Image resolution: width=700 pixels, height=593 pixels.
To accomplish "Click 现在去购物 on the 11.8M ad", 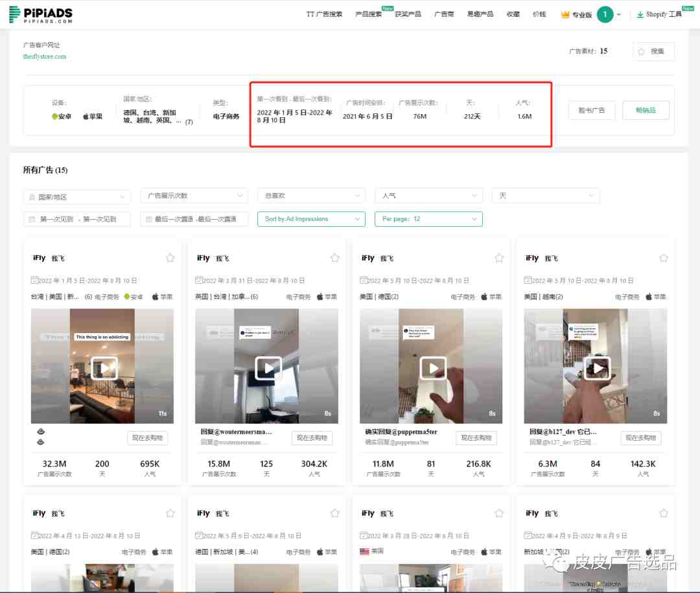I will coord(476,438).
